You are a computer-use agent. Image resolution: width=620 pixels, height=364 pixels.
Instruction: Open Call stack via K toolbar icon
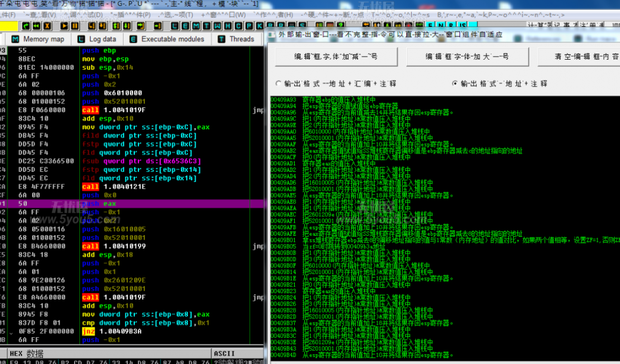[x=260, y=26]
